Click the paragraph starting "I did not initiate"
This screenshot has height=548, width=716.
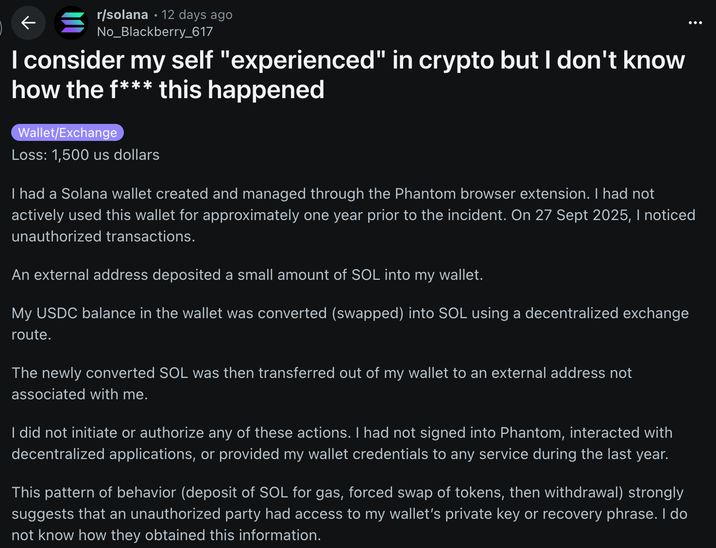coord(355,443)
